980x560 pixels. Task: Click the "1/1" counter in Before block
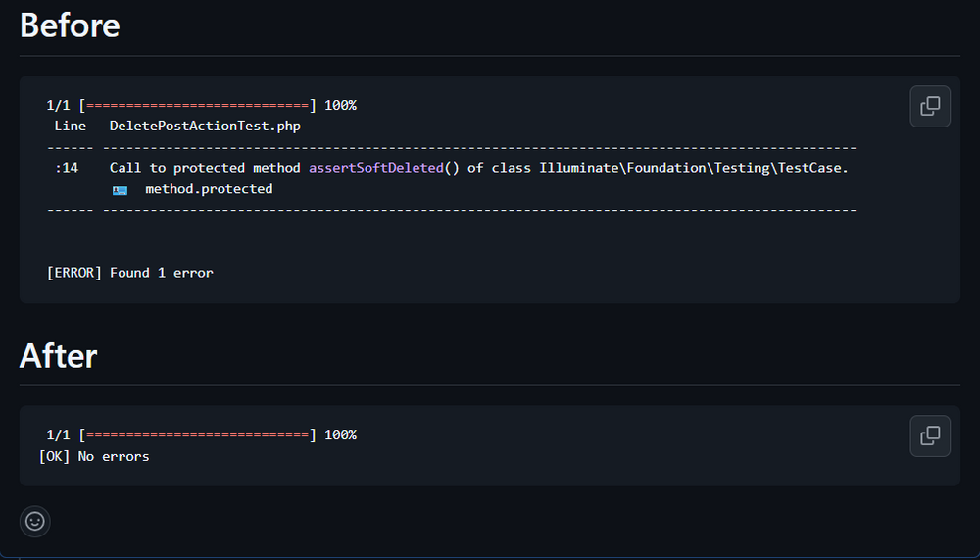pyautogui.click(x=59, y=105)
